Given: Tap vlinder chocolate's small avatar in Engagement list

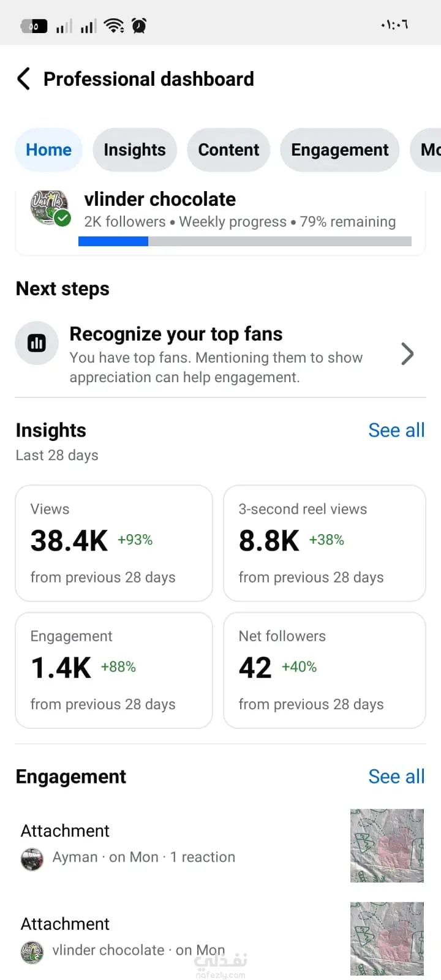Looking at the screenshot, I should pyautogui.click(x=32, y=952).
